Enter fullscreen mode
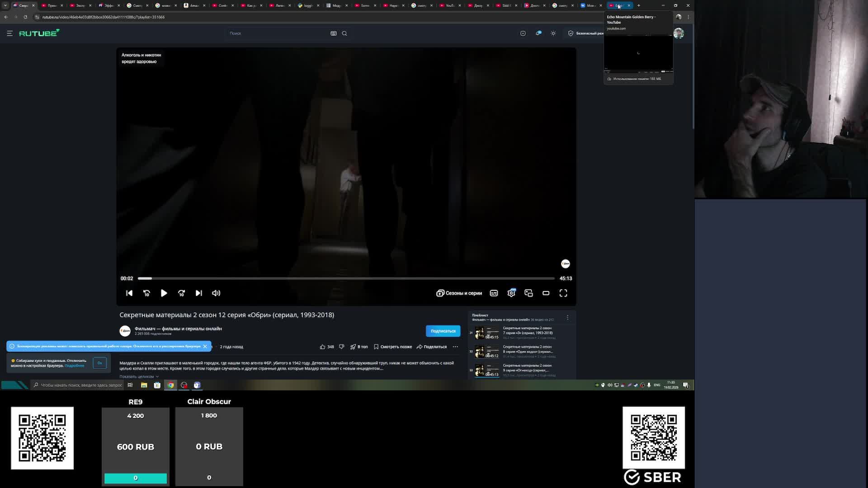The width and height of the screenshot is (868, 488). [x=563, y=293]
